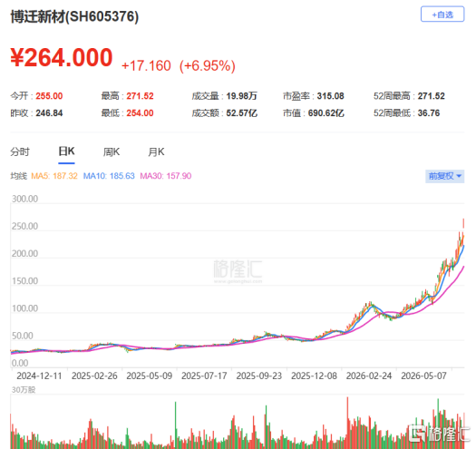Click the stock title 博迁新材(SH605376)
The width and height of the screenshot is (476, 449).
tap(74, 16)
